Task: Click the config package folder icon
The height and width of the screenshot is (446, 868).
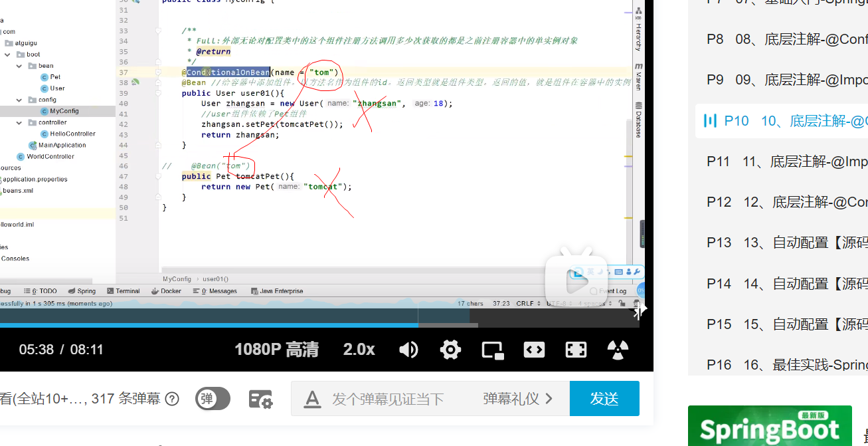Action: 32,100
